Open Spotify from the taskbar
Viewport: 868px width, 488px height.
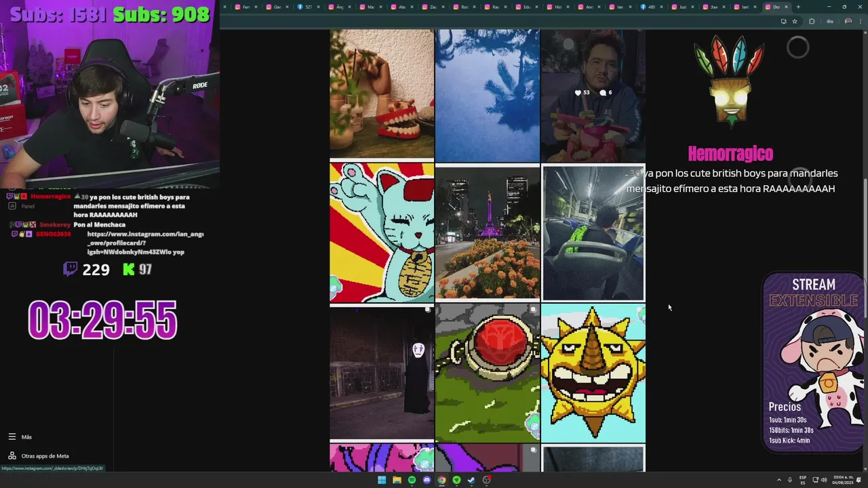(x=412, y=480)
